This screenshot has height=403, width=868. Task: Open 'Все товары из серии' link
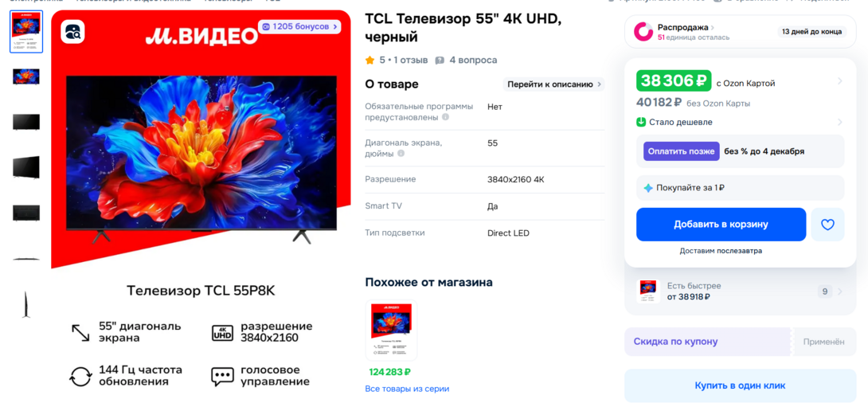pos(408,389)
